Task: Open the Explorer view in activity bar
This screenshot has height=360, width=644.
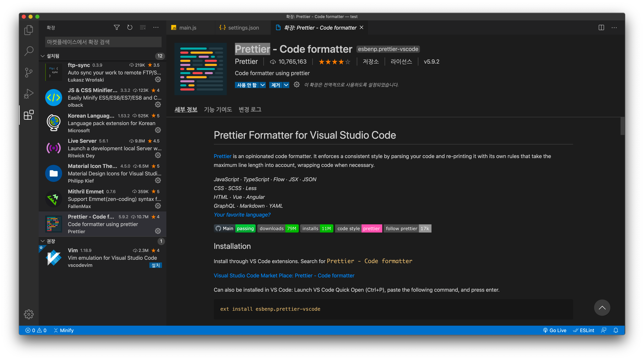Action: coord(29,30)
